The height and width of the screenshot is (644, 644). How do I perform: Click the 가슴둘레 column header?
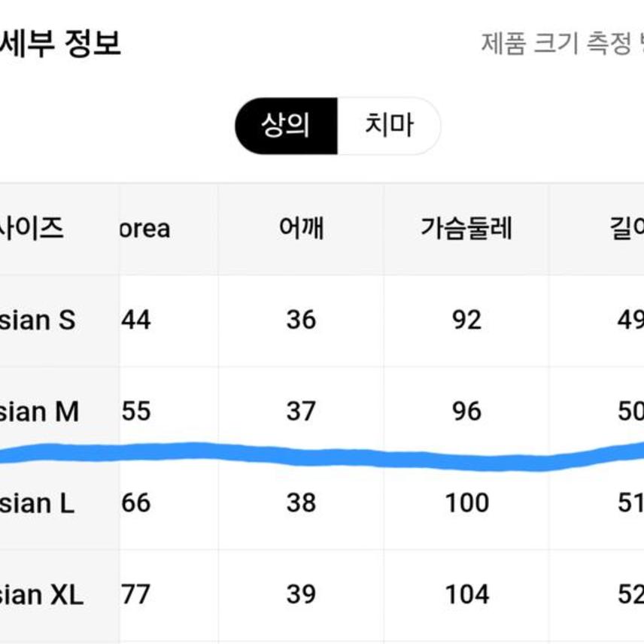pyautogui.click(x=466, y=228)
